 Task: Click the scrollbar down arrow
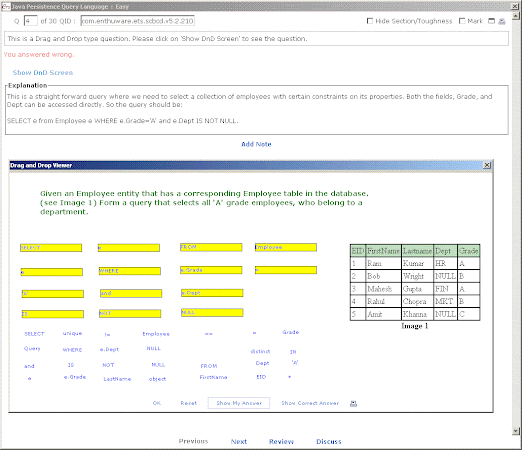(x=516, y=431)
